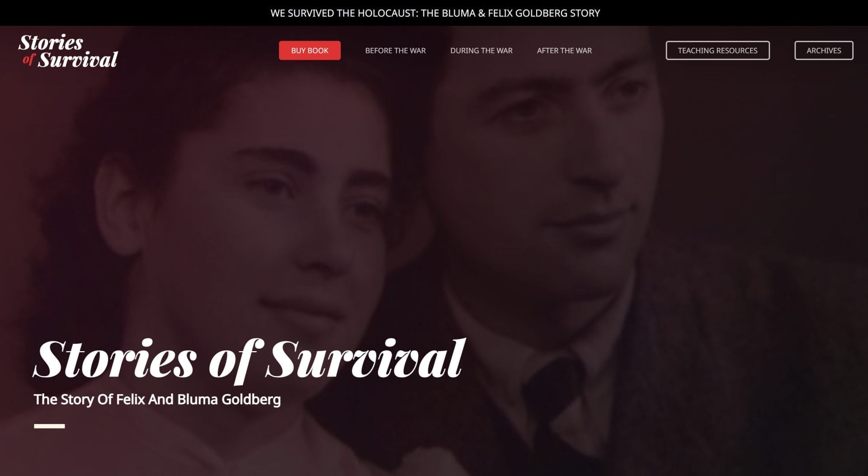The width and height of the screenshot is (868, 476).
Task: Click the Felix And Bluma Goldberg subtitle
Action: (157, 400)
